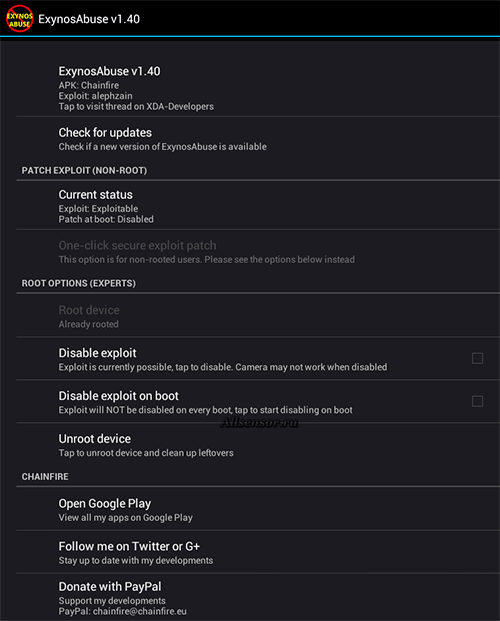Tap the CHAINFIRE section header

(x=45, y=476)
